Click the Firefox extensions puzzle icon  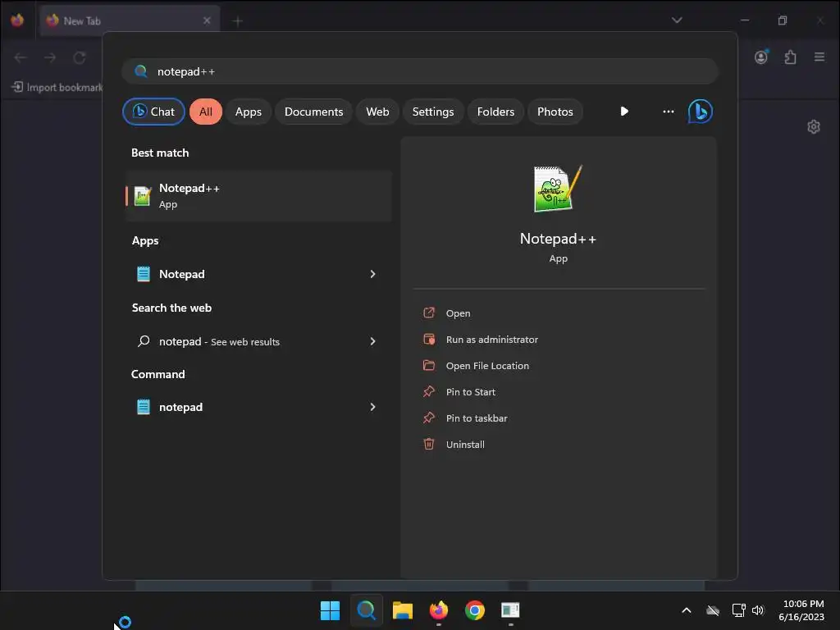coord(790,57)
